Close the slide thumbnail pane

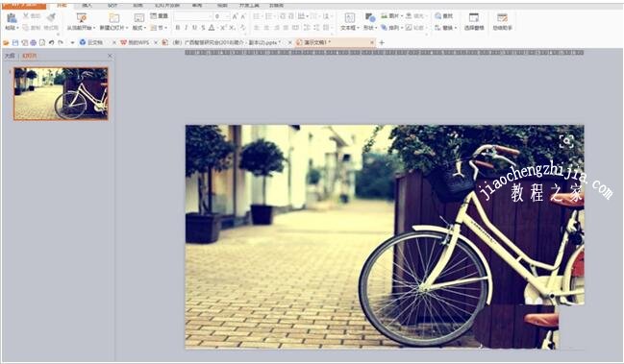tap(110, 56)
